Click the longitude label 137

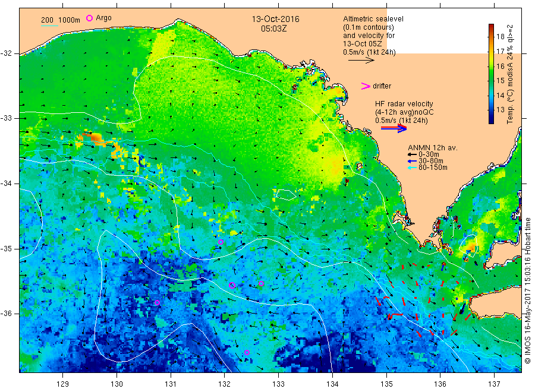tap(494, 384)
